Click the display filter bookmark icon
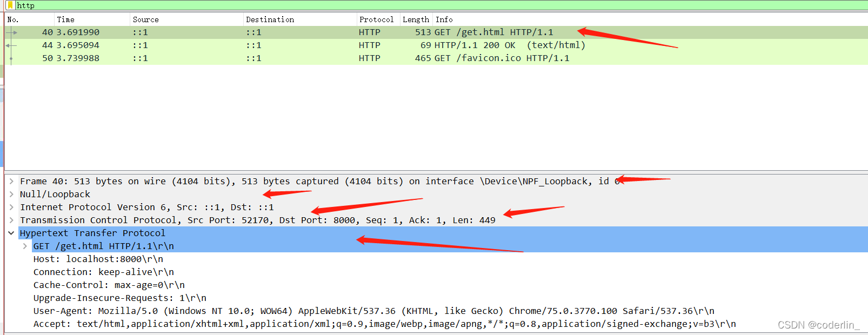The image size is (868, 335). [10, 5]
